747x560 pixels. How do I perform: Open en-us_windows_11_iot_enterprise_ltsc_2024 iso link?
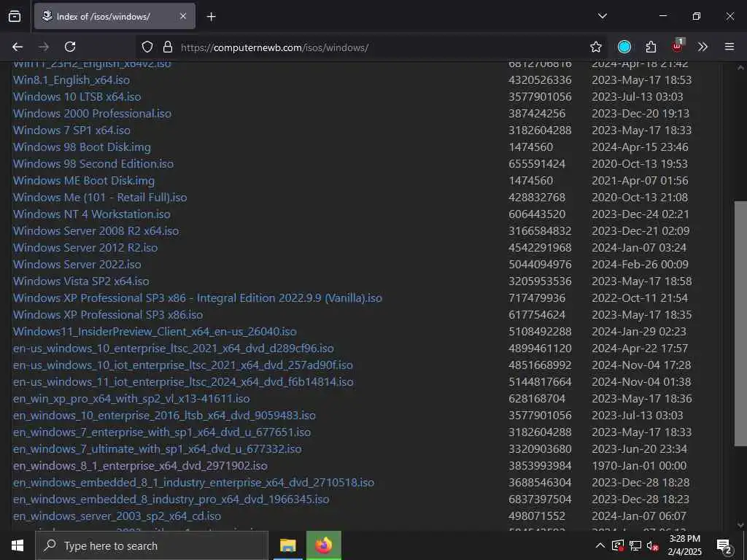(183, 382)
